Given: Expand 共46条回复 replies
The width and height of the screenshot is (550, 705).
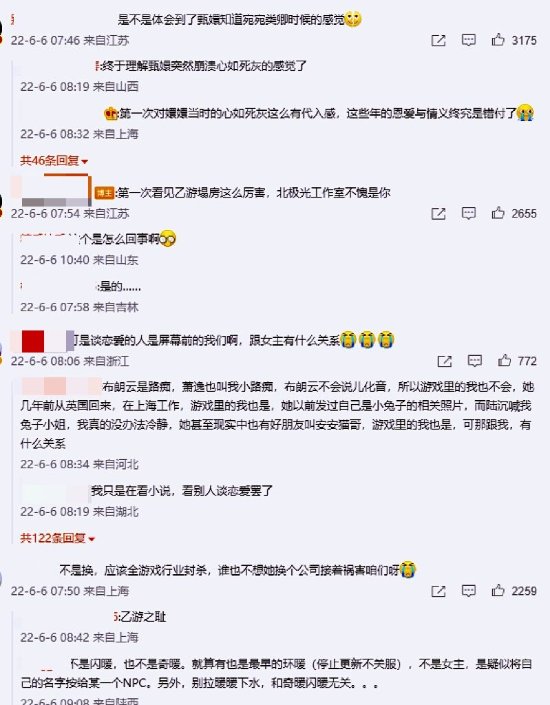Looking at the screenshot, I should pyautogui.click(x=54, y=161).
